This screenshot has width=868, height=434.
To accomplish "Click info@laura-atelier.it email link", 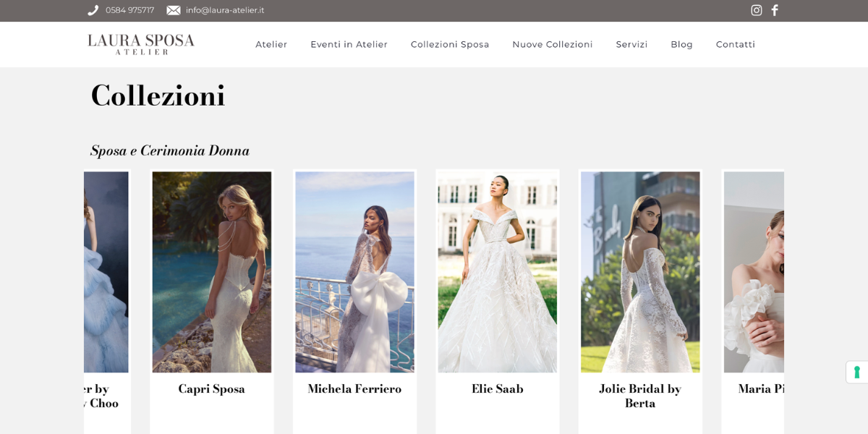I will pos(225,10).
